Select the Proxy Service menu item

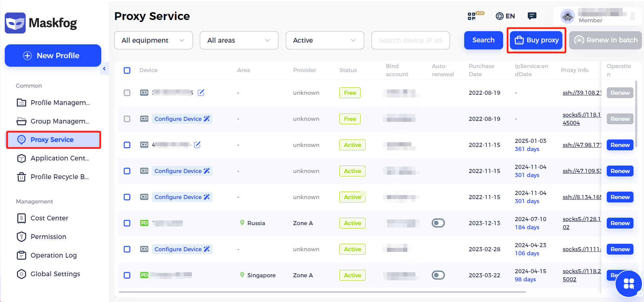tap(53, 139)
